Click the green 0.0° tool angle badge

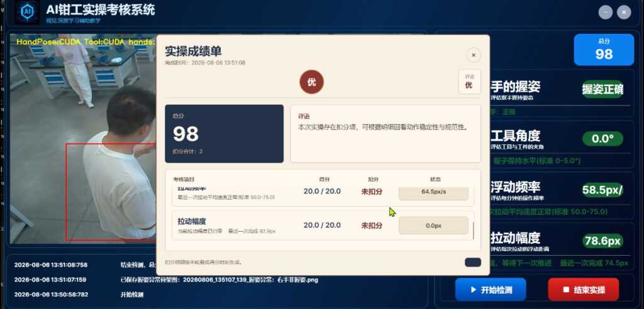click(602, 139)
